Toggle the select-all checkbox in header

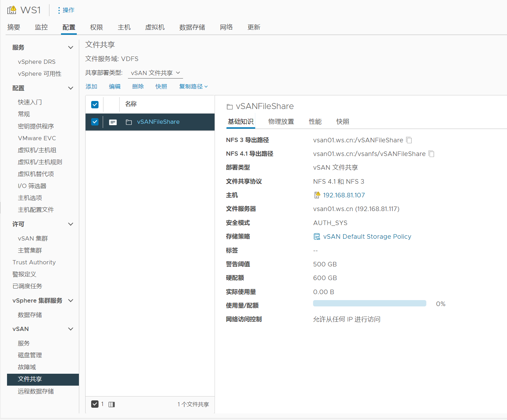coord(95,104)
